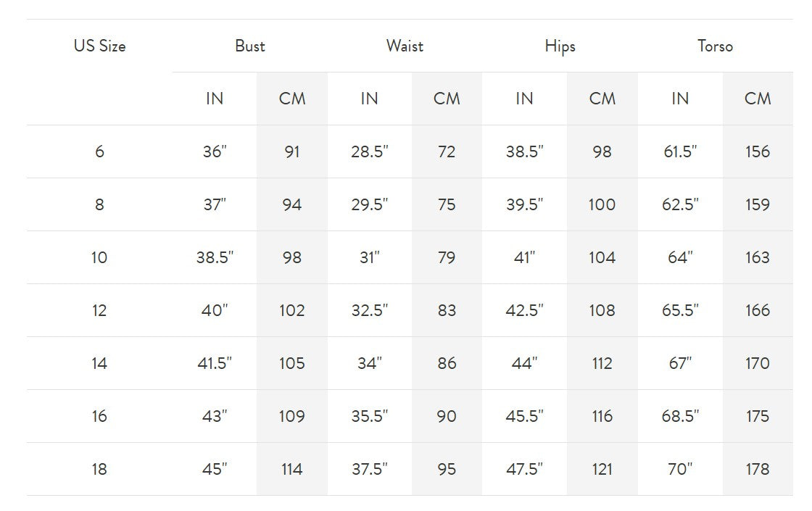Select the Hips column header

point(560,46)
